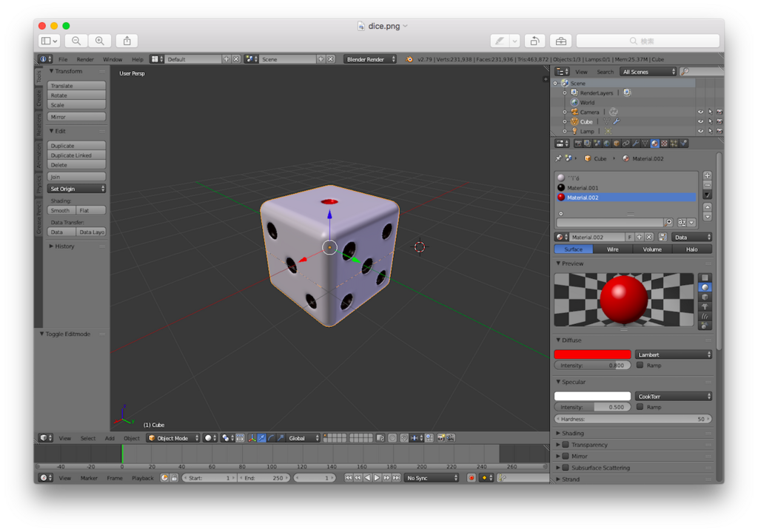The height and width of the screenshot is (532, 758).
Task: Toggle Camera visibility eye in outliner
Action: 700,112
